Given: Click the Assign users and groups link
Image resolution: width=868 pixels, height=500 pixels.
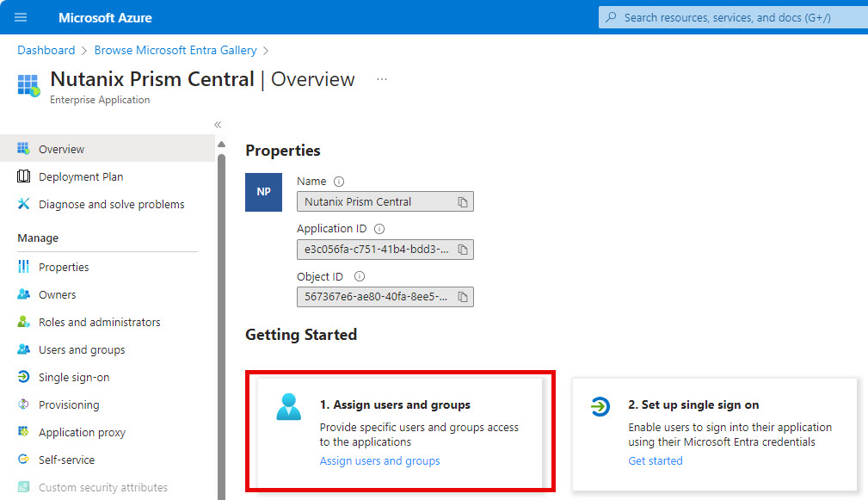Looking at the screenshot, I should click(x=379, y=460).
